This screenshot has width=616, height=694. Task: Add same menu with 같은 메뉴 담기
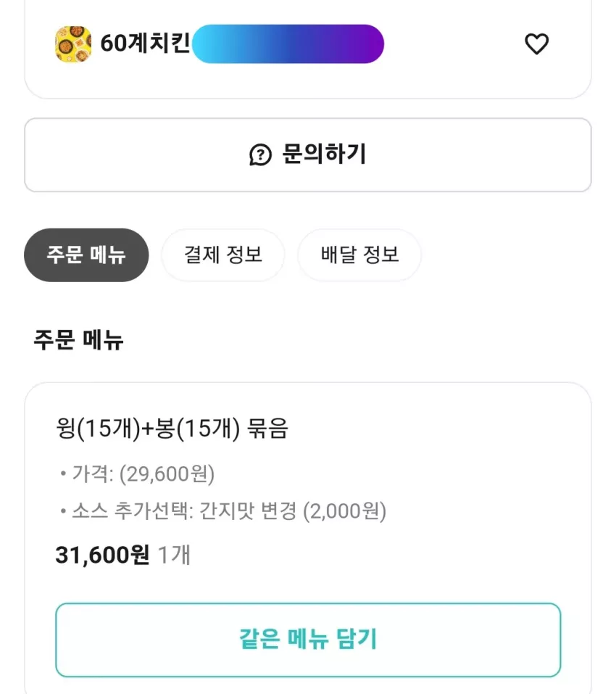point(308,640)
